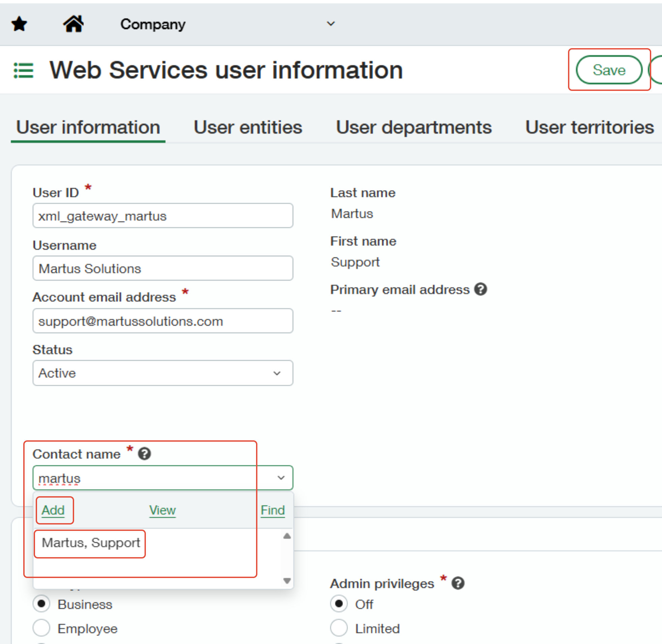Expand the Company module dropdown
The width and height of the screenshot is (662, 644).
[x=330, y=24]
